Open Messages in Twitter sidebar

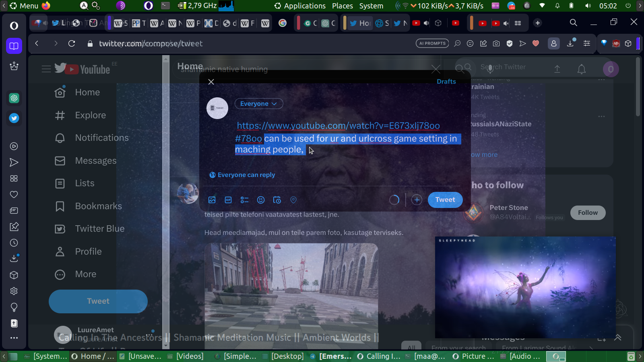point(86,161)
